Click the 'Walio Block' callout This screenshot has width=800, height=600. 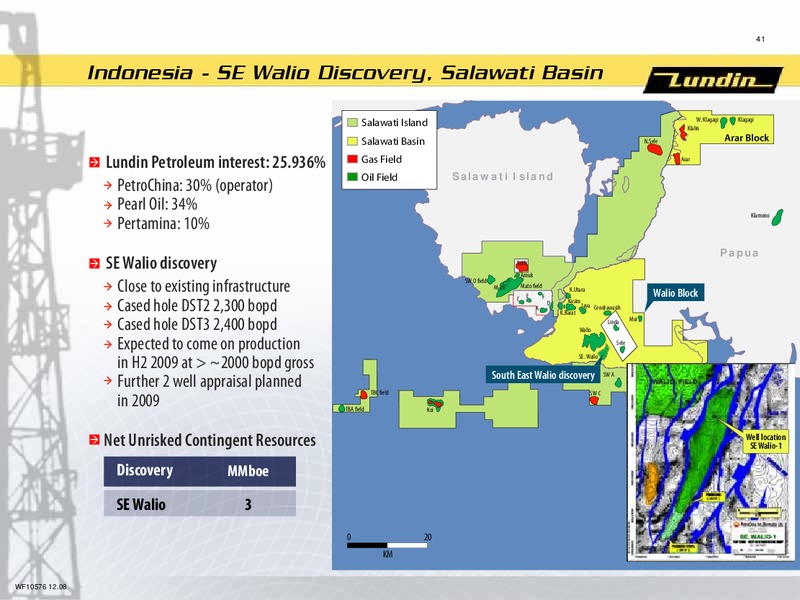click(675, 293)
